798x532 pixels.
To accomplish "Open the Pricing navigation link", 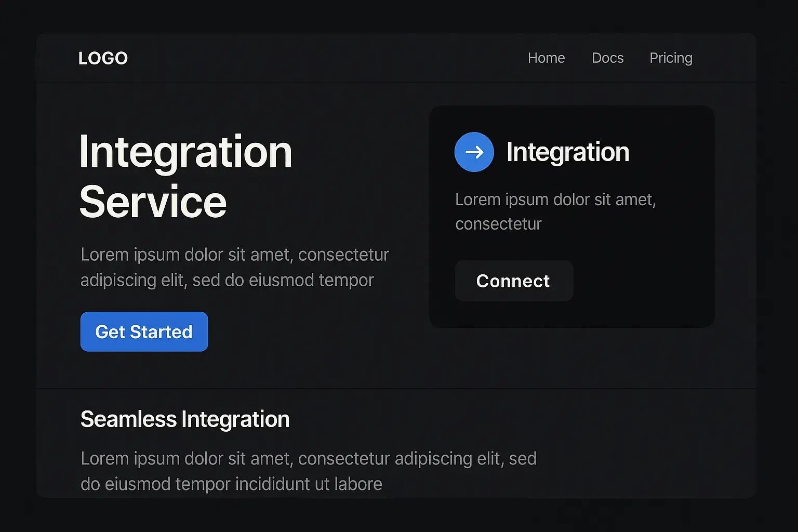I will (x=671, y=58).
